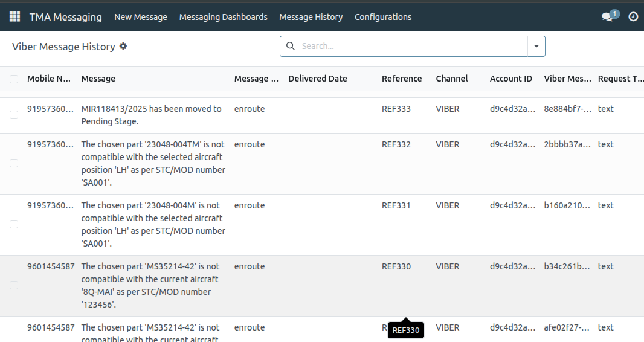
Task: Click VIBER channel cell in REF332 row
Action: pyautogui.click(x=448, y=144)
